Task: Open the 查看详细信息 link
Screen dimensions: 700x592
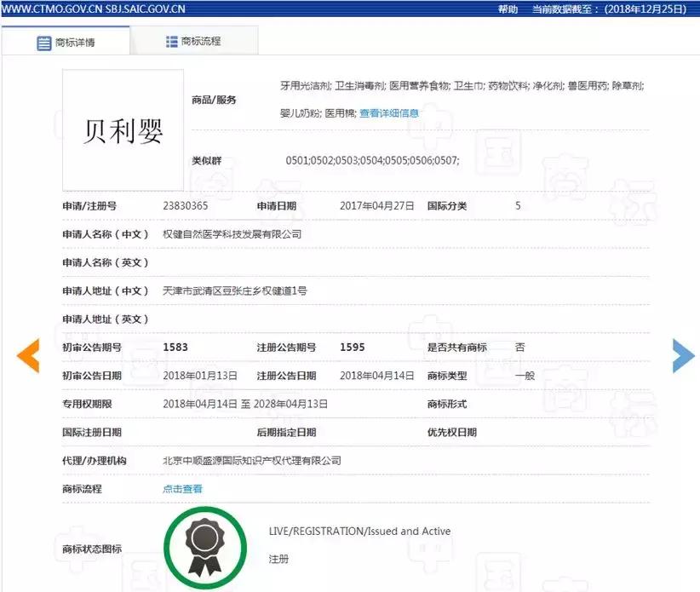Action: pos(389,112)
